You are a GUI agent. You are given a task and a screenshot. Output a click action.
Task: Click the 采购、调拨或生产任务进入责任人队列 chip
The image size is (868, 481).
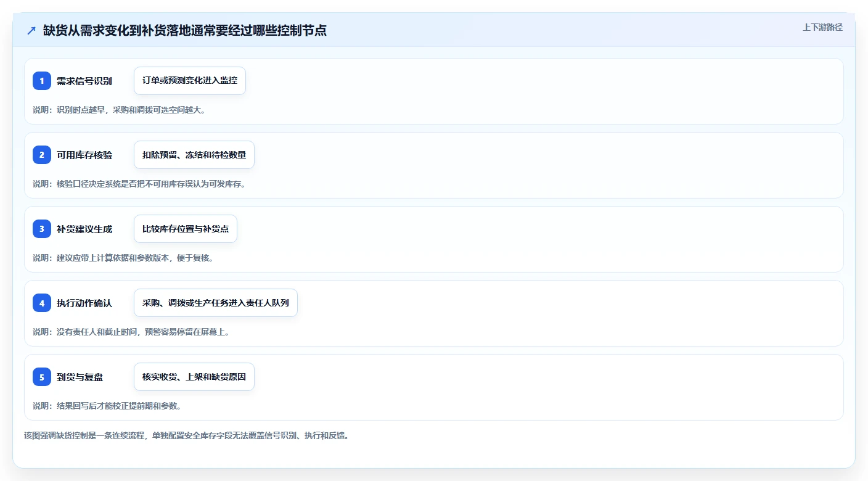216,303
